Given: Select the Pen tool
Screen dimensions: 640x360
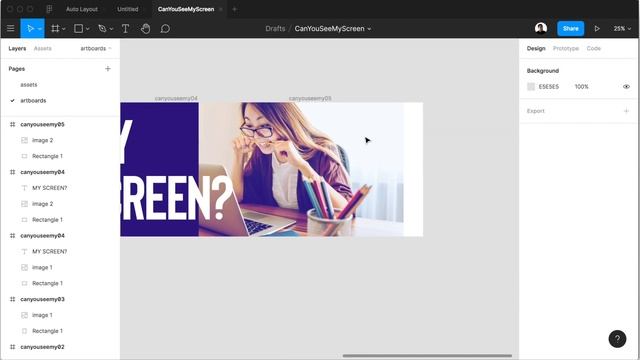Looking at the screenshot, I should point(102,29).
